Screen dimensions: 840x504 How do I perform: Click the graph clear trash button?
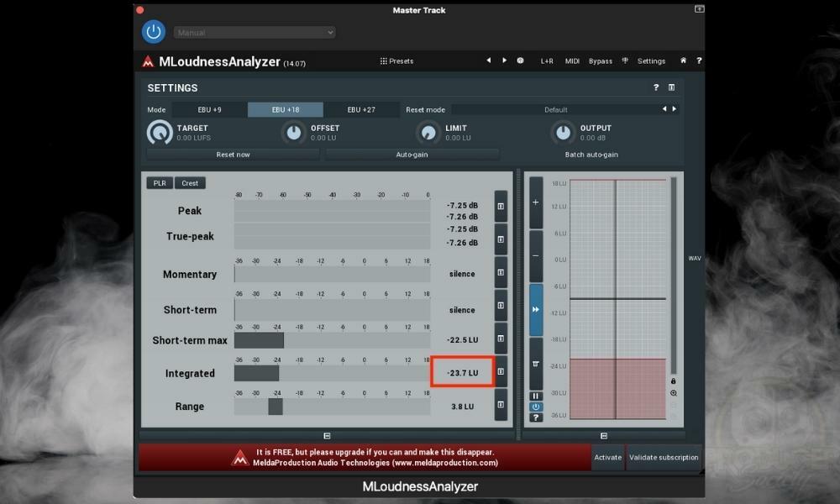pyautogui.click(x=536, y=364)
